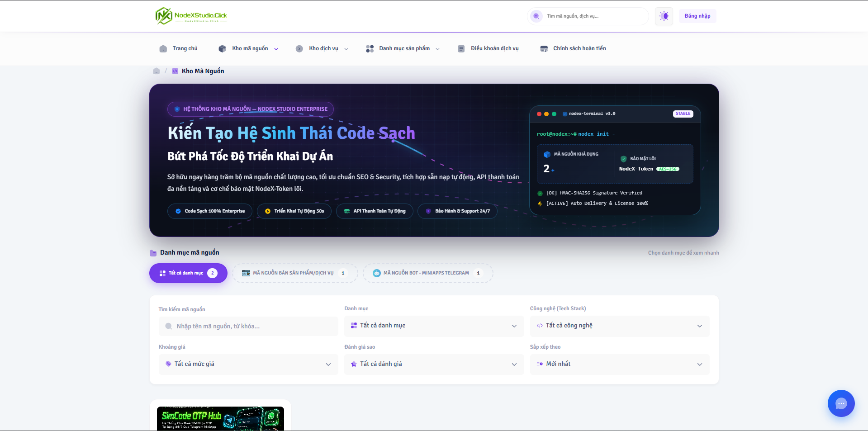Image resolution: width=868 pixels, height=431 pixels.
Task: Click the grid icon beside Danh mục sản phẩm
Action: pyautogui.click(x=370, y=49)
